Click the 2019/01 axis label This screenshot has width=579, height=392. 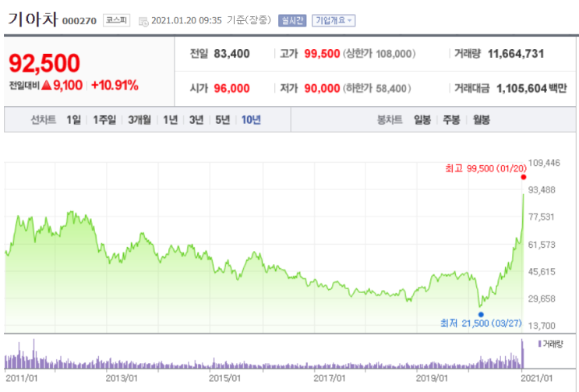[432, 378]
